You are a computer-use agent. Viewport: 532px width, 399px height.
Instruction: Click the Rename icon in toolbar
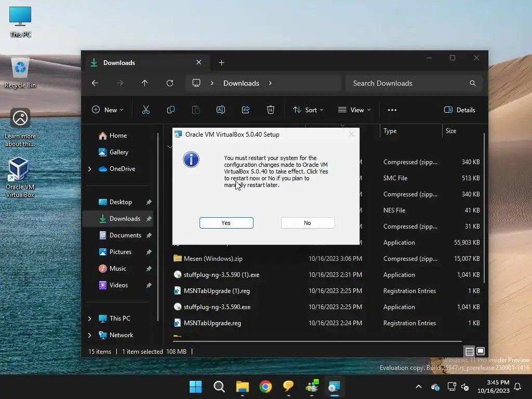click(x=221, y=110)
